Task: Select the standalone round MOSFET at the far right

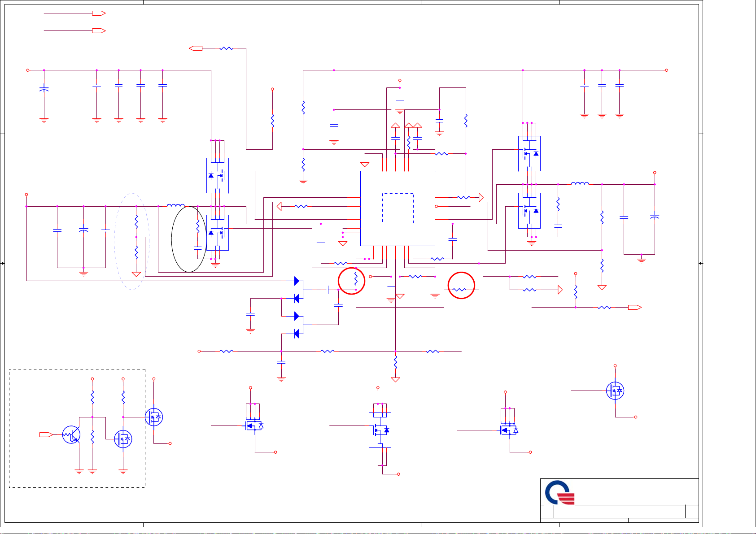Action: click(x=615, y=391)
